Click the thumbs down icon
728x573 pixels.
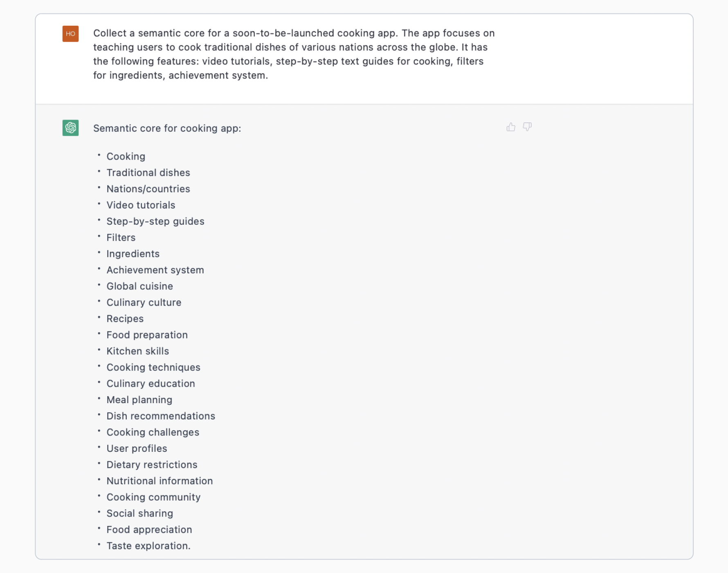(527, 127)
